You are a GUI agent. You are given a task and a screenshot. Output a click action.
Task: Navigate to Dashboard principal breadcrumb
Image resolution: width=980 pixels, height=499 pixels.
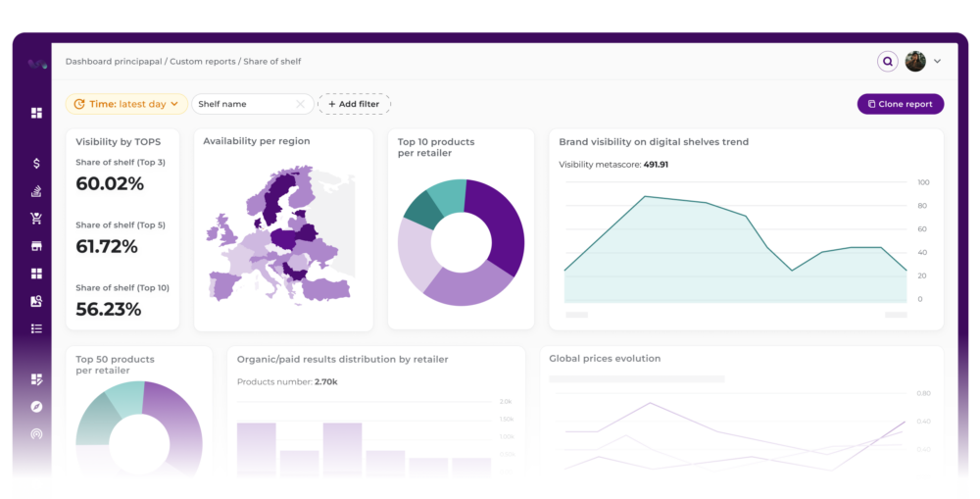pyautogui.click(x=115, y=62)
